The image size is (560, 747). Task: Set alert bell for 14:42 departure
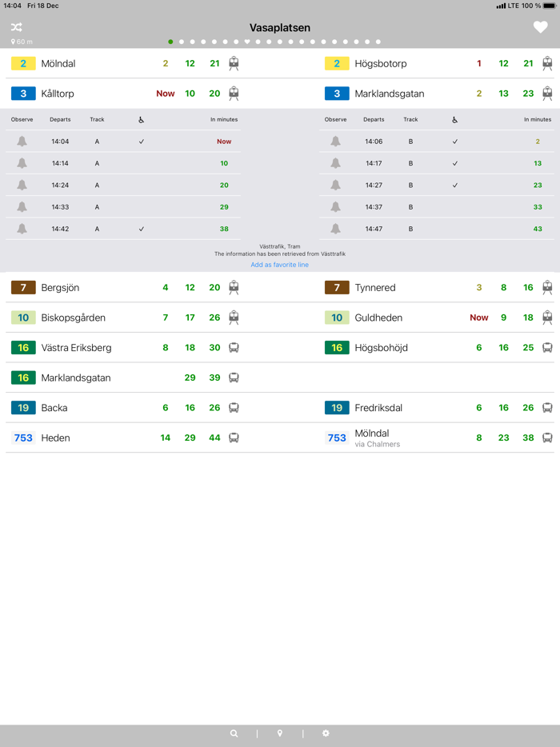click(x=22, y=230)
